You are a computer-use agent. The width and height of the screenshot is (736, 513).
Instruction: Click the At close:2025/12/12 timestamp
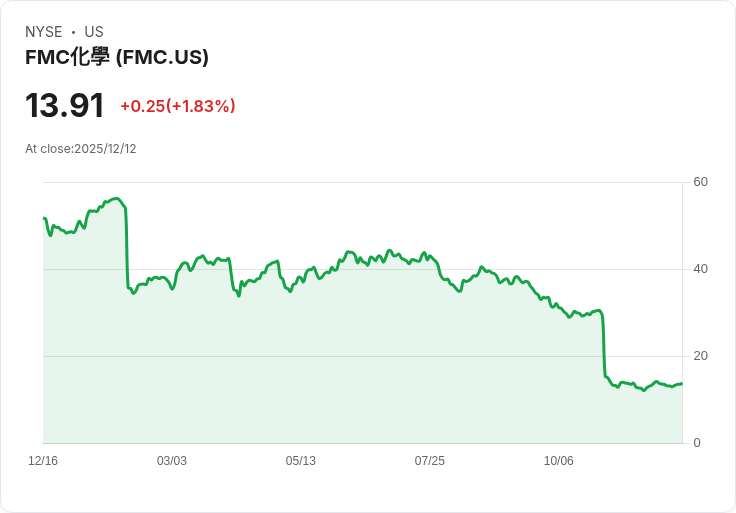tap(81, 149)
